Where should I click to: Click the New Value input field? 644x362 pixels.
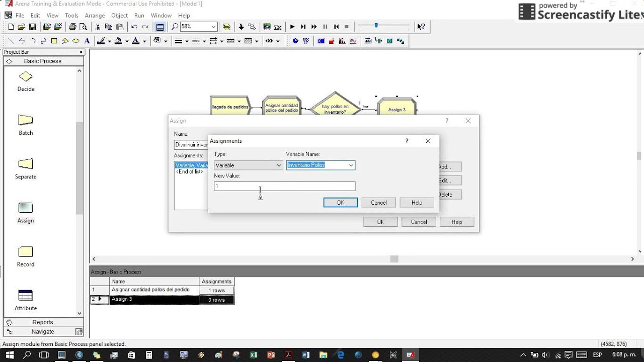click(284, 186)
